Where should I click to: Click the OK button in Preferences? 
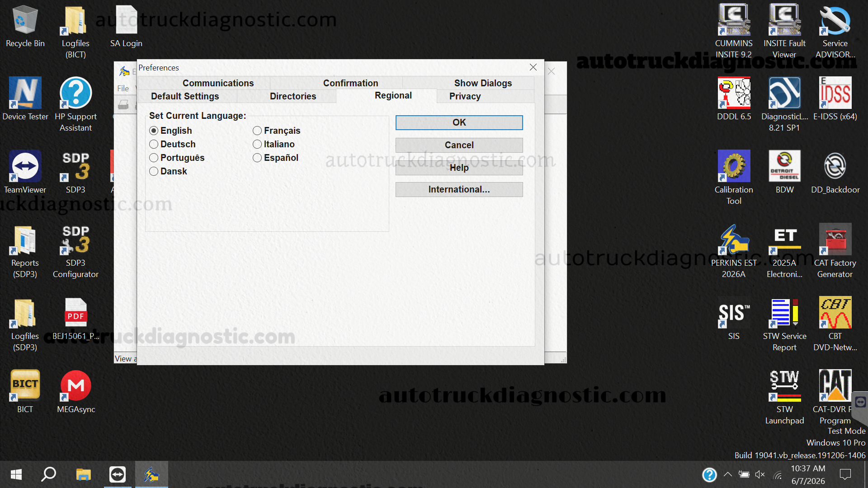459,122
